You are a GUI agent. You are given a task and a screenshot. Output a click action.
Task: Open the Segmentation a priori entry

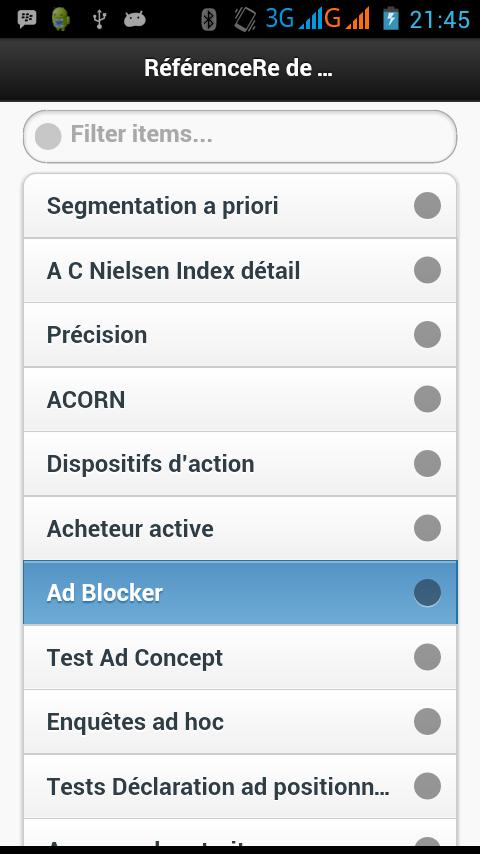pos(240,206)
